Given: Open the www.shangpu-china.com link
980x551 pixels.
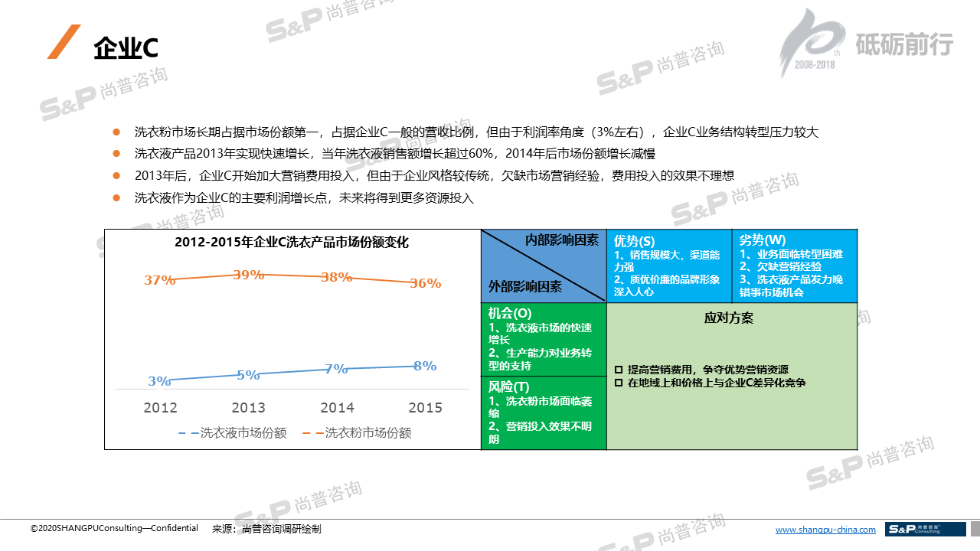Looking at the screenshot, I should click(825, 530).
